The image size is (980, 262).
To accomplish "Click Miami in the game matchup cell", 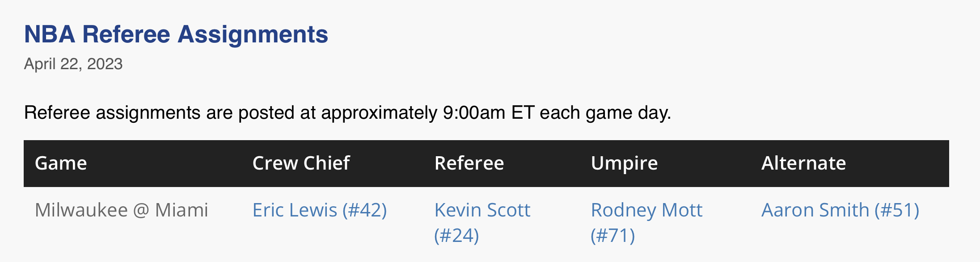I will 182,210.
